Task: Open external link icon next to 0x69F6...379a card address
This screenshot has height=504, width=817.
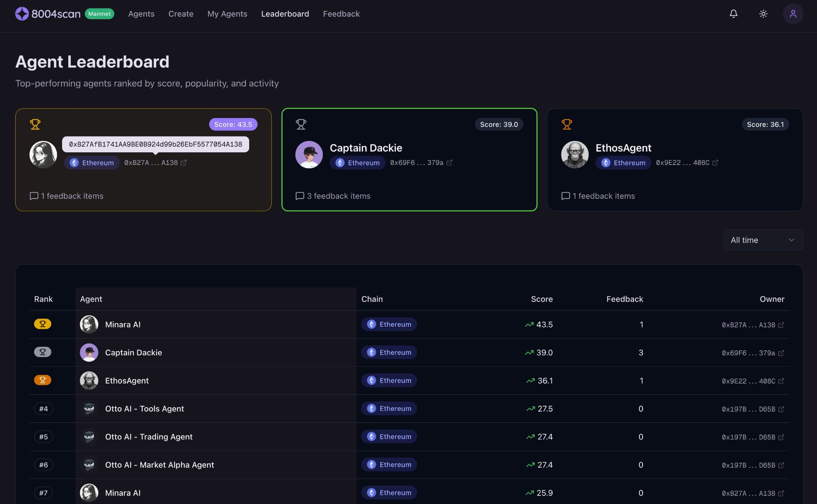Action: tap(449, 163)
